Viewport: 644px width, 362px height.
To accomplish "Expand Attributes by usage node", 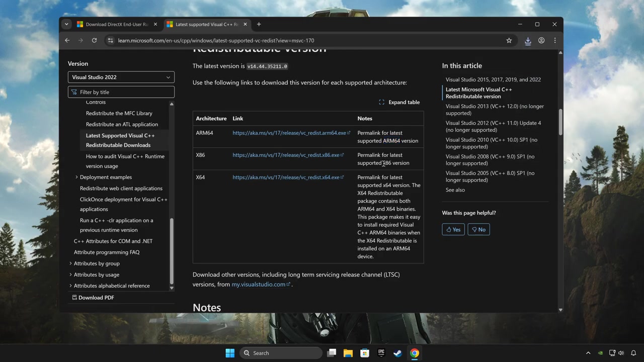I will [x=70, y=275].
